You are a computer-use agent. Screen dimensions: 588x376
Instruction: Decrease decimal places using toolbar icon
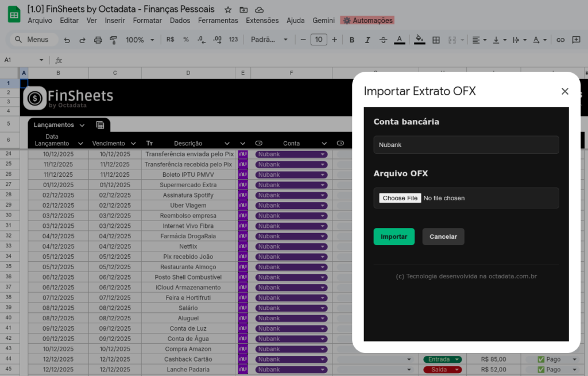(x=200, y=40)
